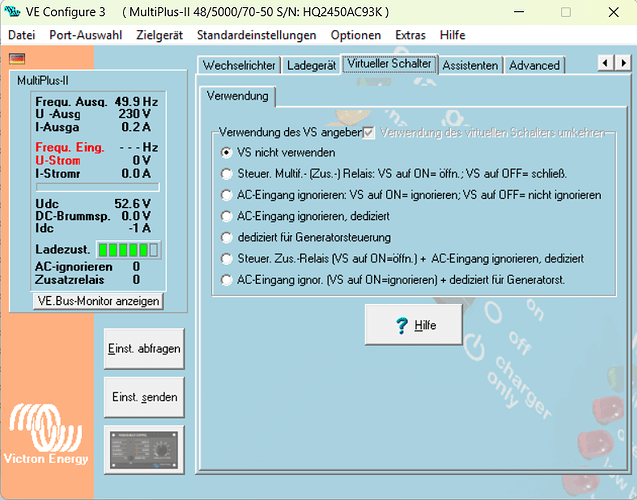This screenshot has width=637, height=500.
Task: Click the Ladezust. green charge level bar
Action: click(x=129, y=250)
